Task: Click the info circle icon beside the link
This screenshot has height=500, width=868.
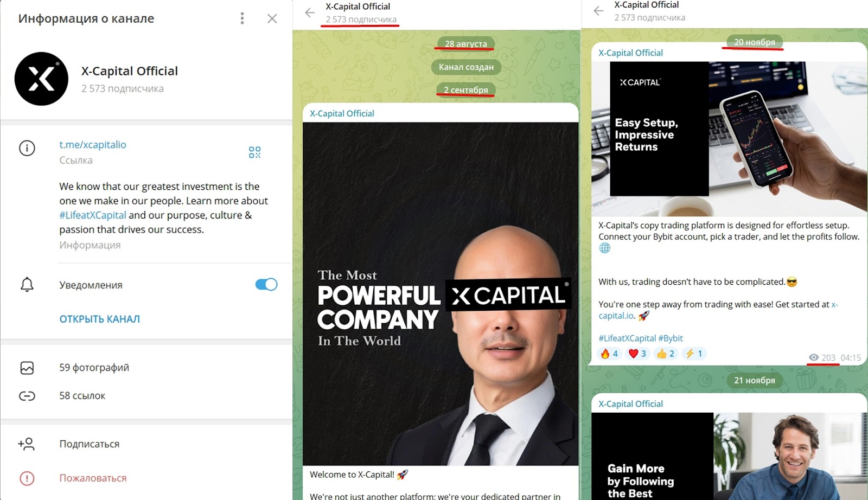Action: click(27, 148)
